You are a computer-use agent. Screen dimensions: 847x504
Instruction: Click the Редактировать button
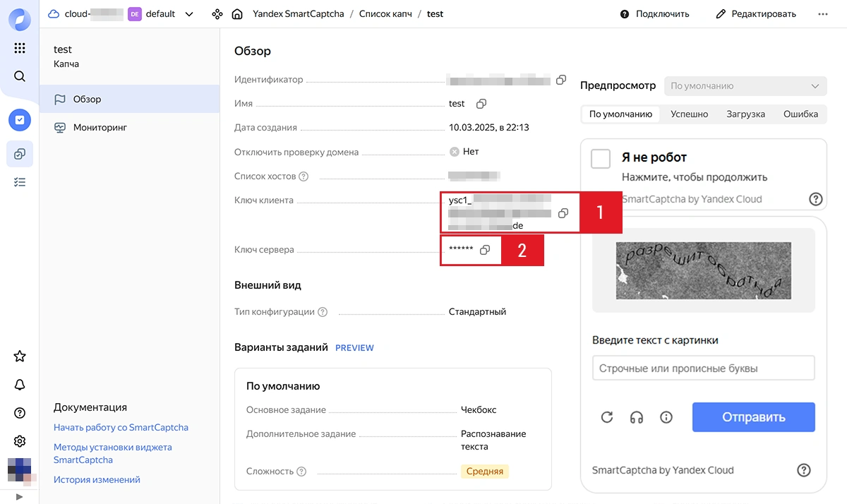tap(755, 14)
